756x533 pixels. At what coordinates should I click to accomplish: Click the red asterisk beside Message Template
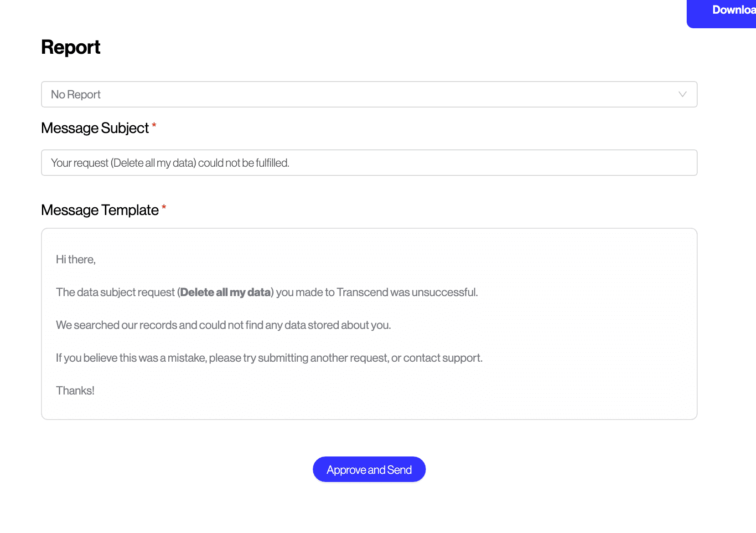pos(164,207)
